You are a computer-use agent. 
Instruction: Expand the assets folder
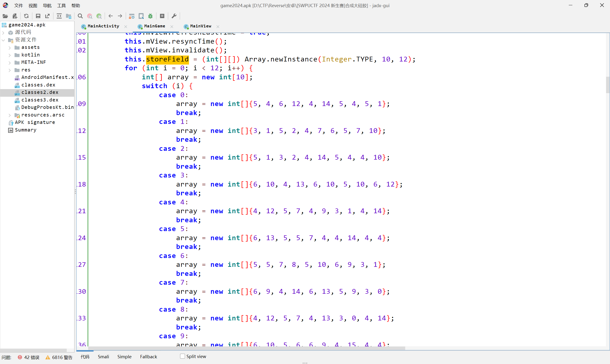tap(10, 48)
